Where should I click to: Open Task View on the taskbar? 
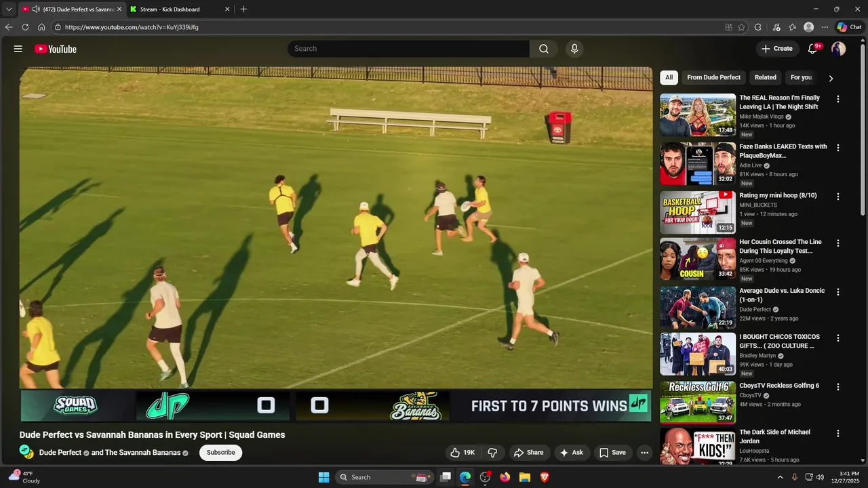446,477
